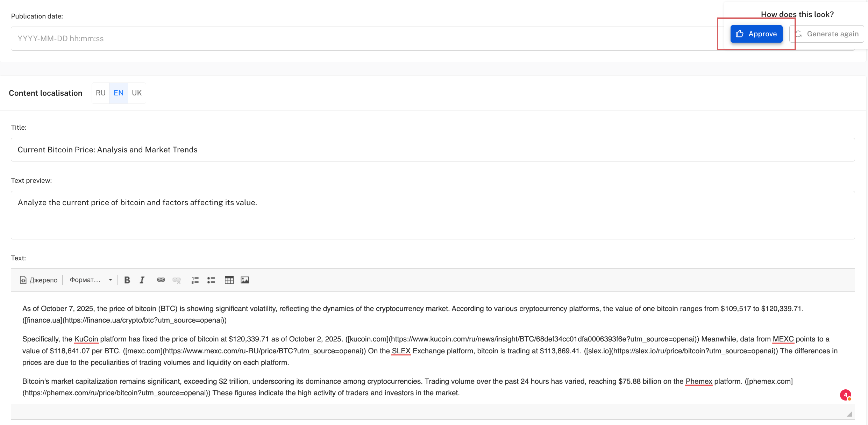Click the editor resize handle corner
Screen dimensions: 868x425
(849, 414)
